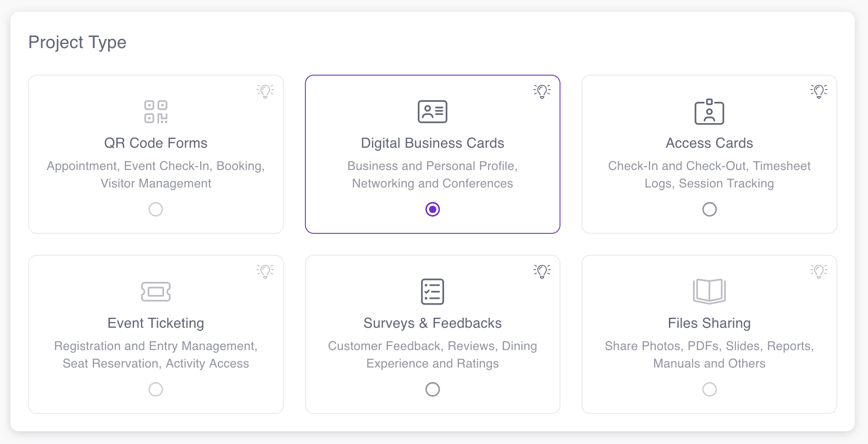Select the QR Code Forms radio button
The width and height of the screenshot is (868, 444).
156,209
